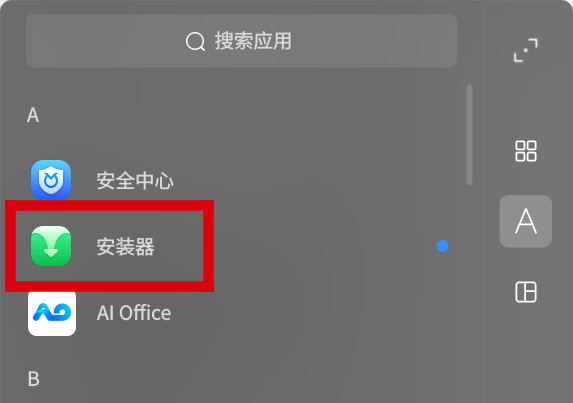The height and width of the screenshot is (403, 573).
Task: Open the AI Office app icon
Action: (52, 312)
